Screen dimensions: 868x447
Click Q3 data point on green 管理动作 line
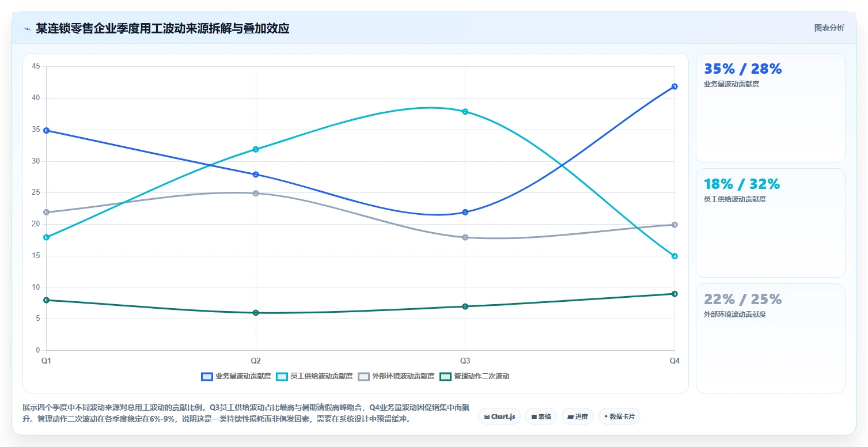(x=465, y=306)
